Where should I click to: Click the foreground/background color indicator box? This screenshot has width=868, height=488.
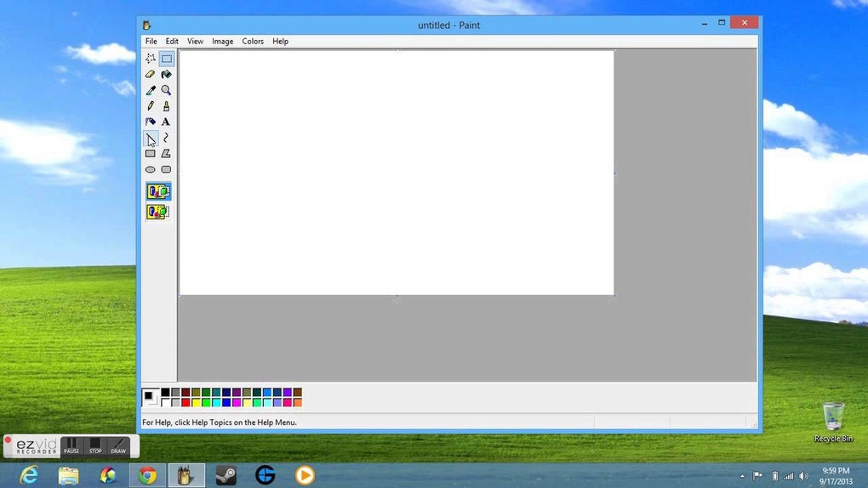pyautogui.click(x=150, y=397)
